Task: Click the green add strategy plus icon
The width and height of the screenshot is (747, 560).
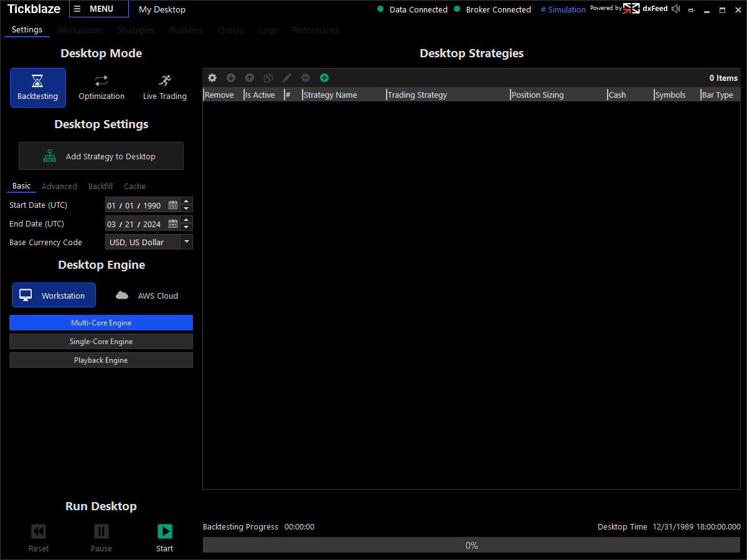Action: tap(324, 78)
